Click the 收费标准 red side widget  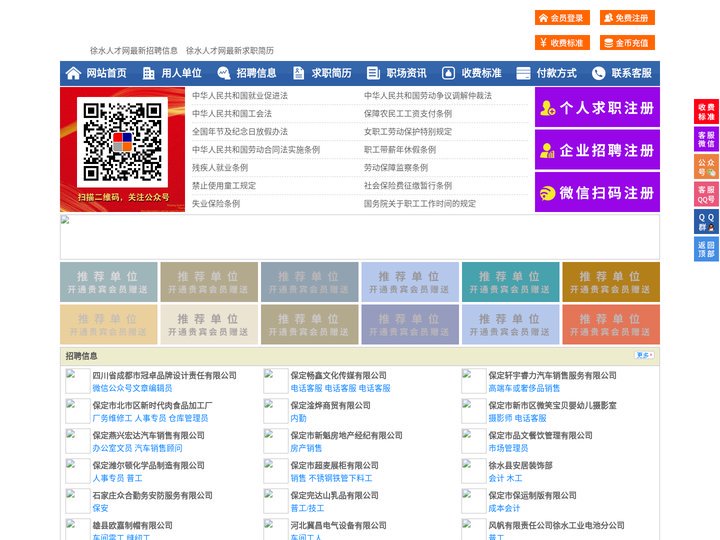tap(706, 112)
